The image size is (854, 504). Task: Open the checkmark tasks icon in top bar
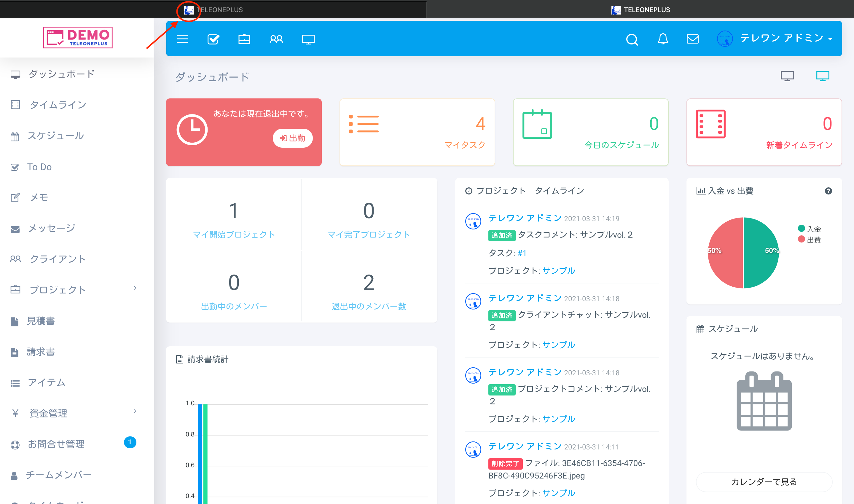[x=213, y=39]
